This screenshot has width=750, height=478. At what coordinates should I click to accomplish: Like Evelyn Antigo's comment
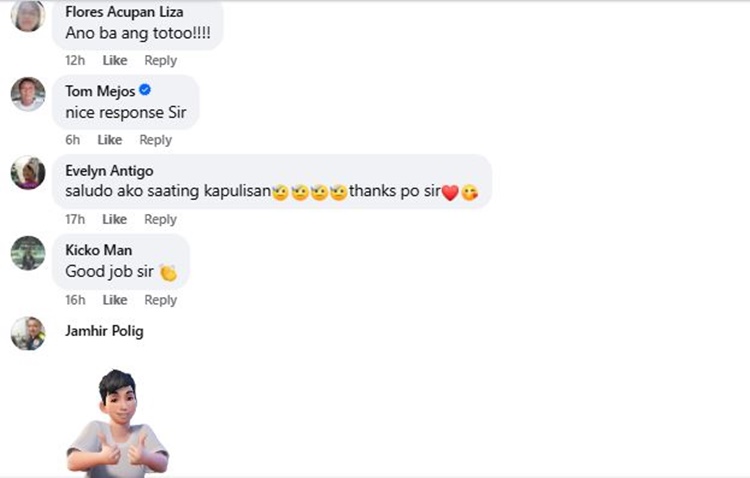coord(114,219)
